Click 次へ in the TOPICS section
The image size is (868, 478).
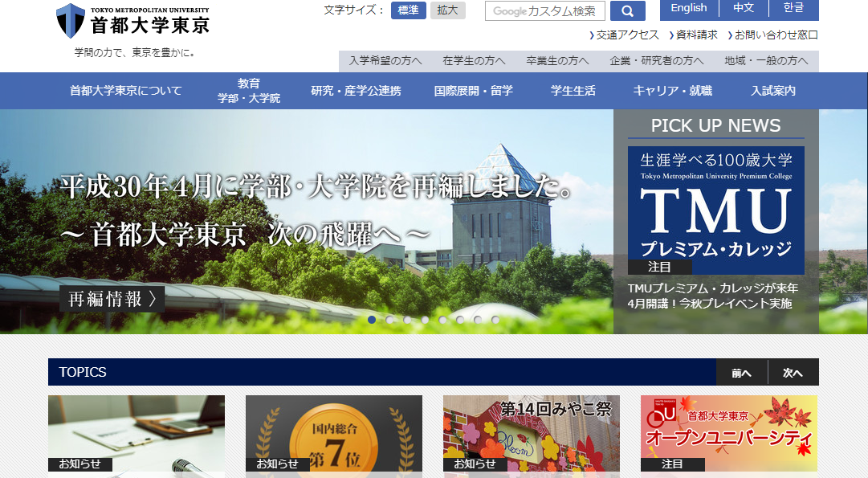tap(793, 371)
